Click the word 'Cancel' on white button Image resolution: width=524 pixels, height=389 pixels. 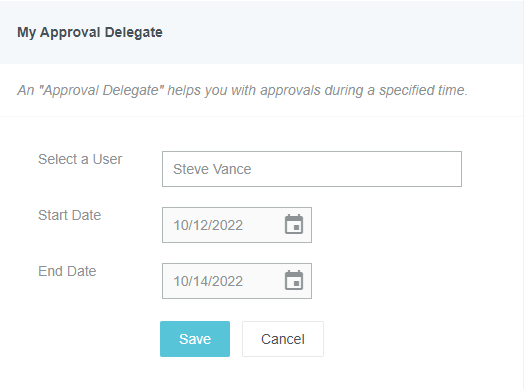pyautogui.click(x=283, y=339)
